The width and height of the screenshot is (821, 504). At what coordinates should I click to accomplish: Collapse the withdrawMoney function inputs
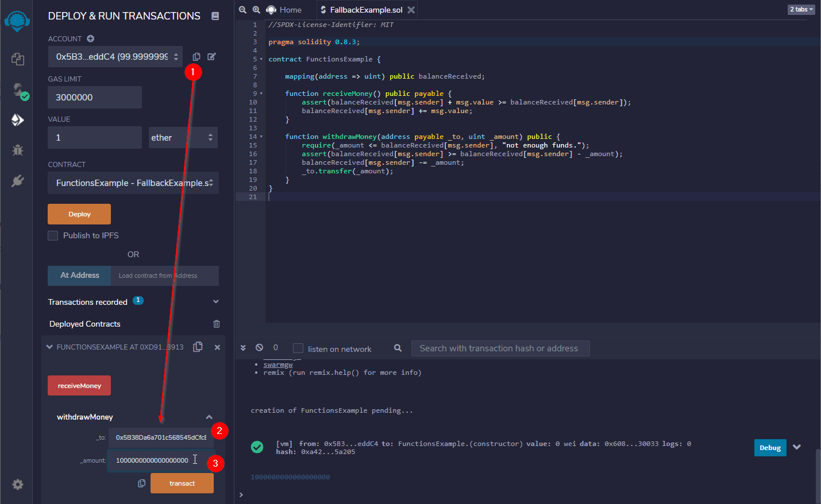point(209,417)
